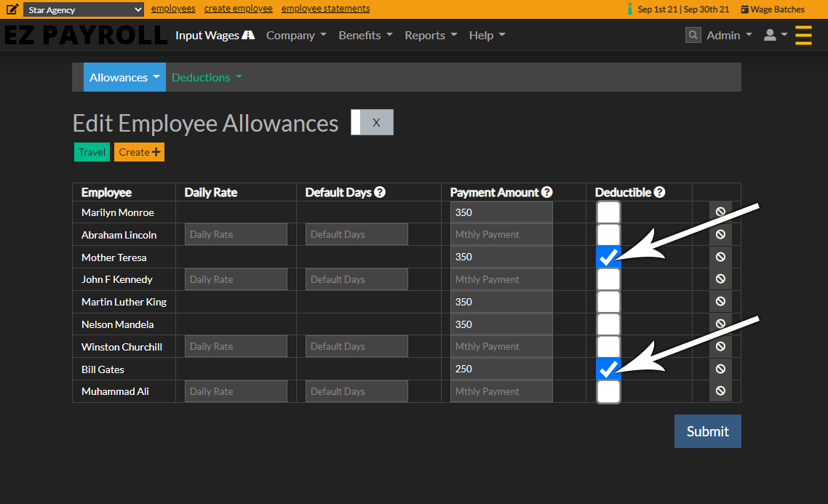Viewport: 828px width, 504px height.
Task: Open the Star Agency company dropdown
Action: click(84, 10)
